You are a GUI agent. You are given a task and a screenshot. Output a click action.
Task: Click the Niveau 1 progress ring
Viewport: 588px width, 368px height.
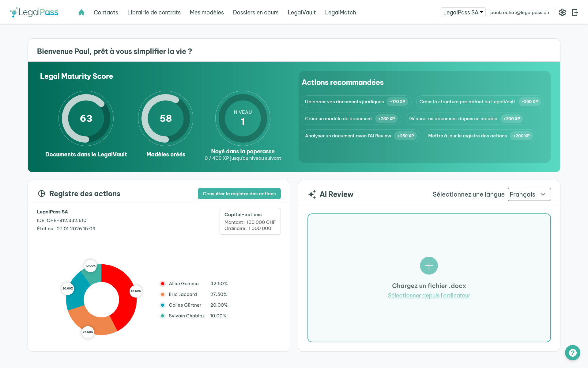coord(243,118)
